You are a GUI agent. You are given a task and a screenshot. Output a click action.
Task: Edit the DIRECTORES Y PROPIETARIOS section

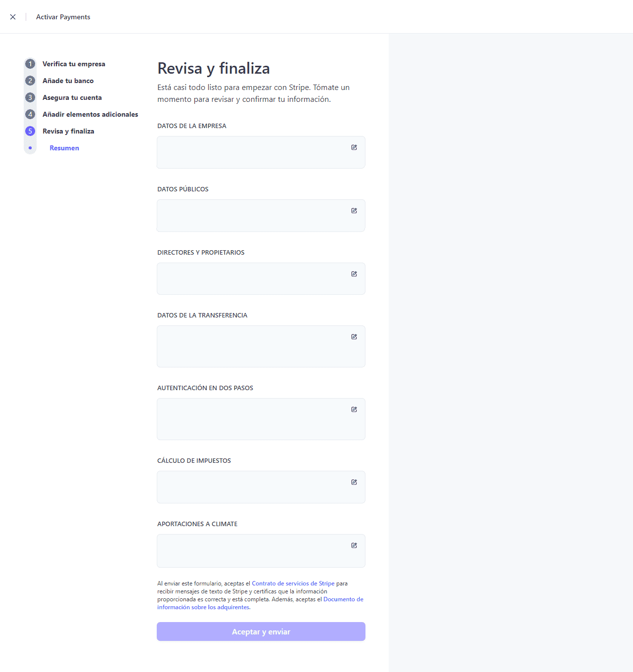pyautogui.click(x=354, y=273)
